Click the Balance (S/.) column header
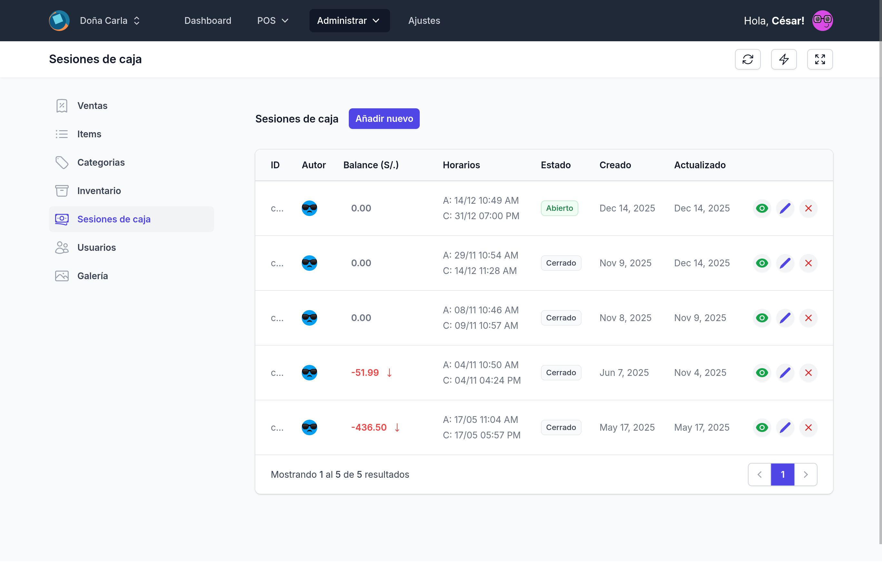The image size is (882, 588). (x=371, y=165)
